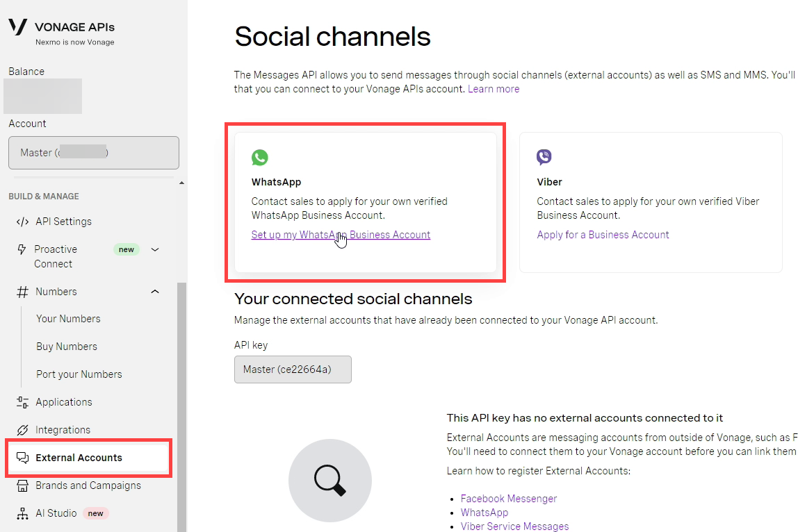Click the Account label in sidebar
The height and width of the screenshot is (532, 798).
(28, 124)
